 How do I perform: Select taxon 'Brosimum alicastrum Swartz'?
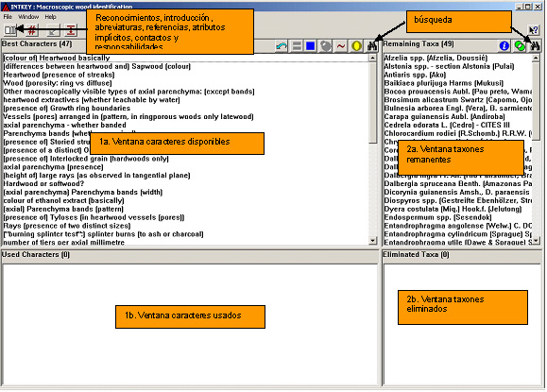pyautogui.click(x=458, y=100)
